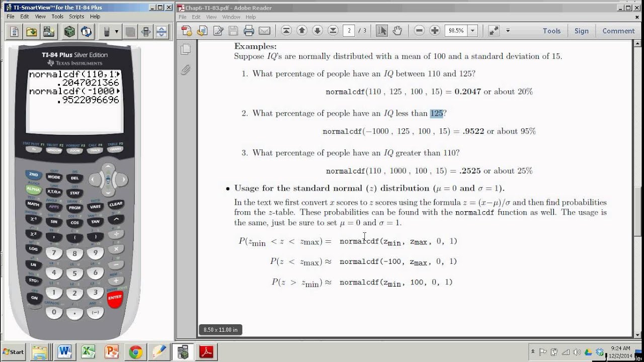This screenshot has width=644, height=362.
Task: Choose the text selection cursor tool
Action: coord(382,31)
